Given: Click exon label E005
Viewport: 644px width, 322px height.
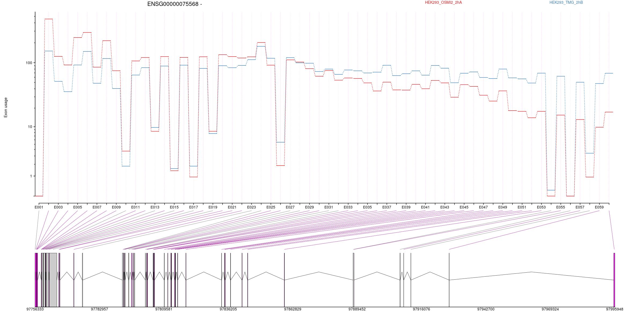Looking at the screenshot, I should click(x=78, y=207).
